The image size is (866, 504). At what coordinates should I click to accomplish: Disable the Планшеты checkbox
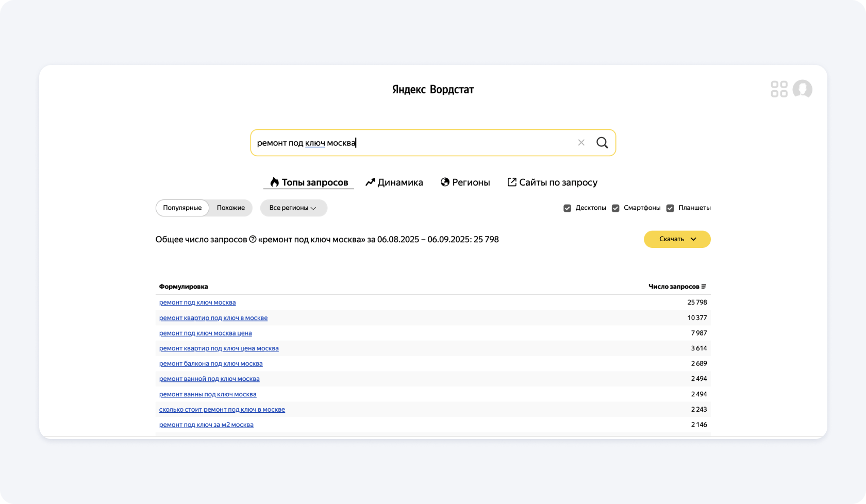point(670,208)
